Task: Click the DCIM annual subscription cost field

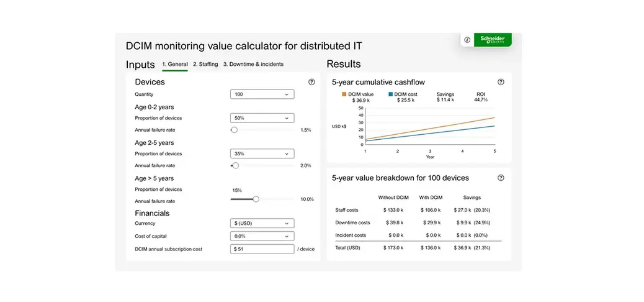Action: click(262, 249)
